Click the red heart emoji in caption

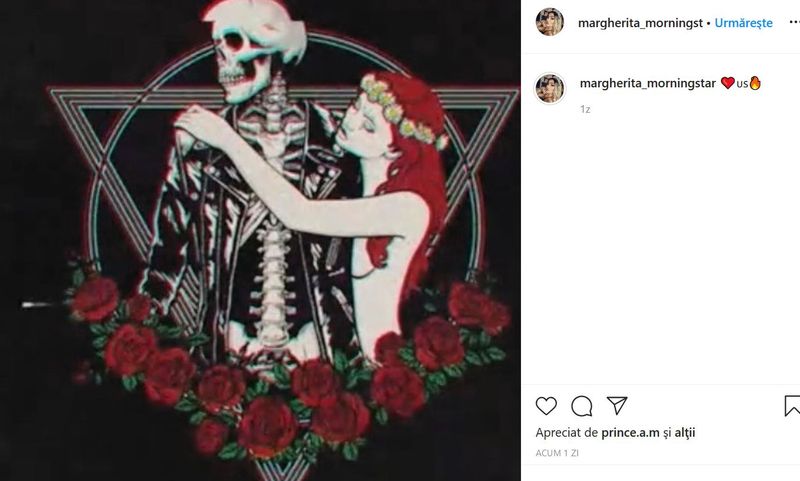(x=727, y=83)
